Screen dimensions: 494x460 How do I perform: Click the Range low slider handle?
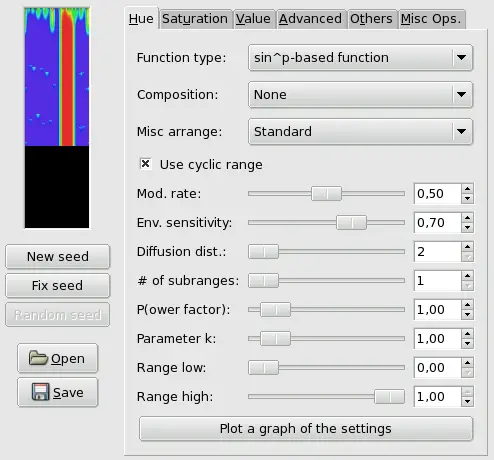[x=264, y=368]
